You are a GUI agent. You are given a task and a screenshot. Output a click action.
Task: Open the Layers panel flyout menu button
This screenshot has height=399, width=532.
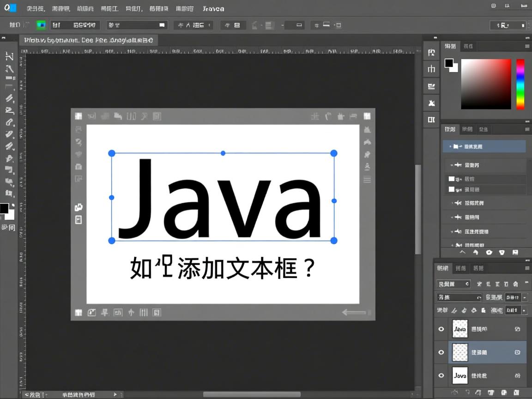point(526,268)
